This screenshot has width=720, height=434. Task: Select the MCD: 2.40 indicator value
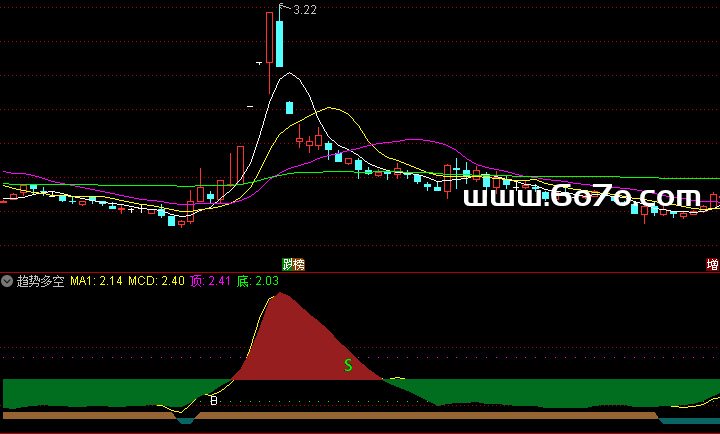click(157, 282)
